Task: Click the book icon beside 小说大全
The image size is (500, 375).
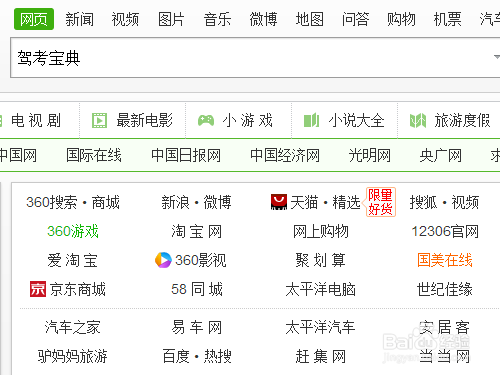Action: [x=311, y=120]
